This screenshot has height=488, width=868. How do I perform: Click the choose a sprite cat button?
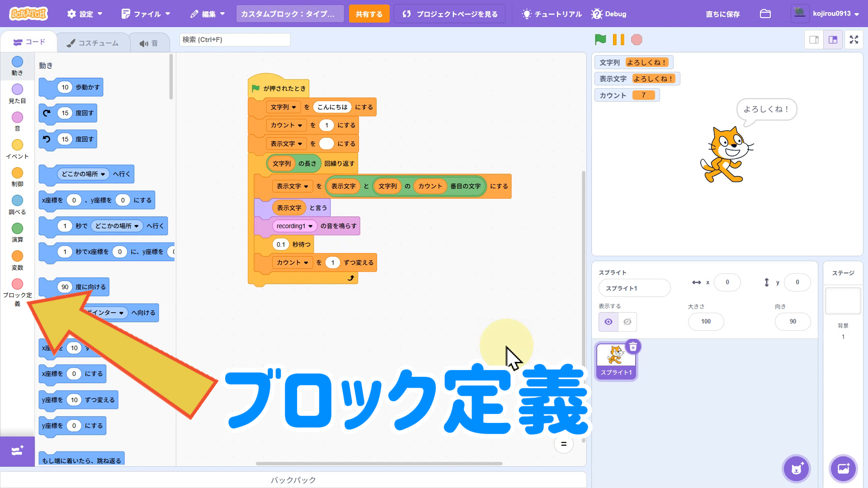coord(796,469)
